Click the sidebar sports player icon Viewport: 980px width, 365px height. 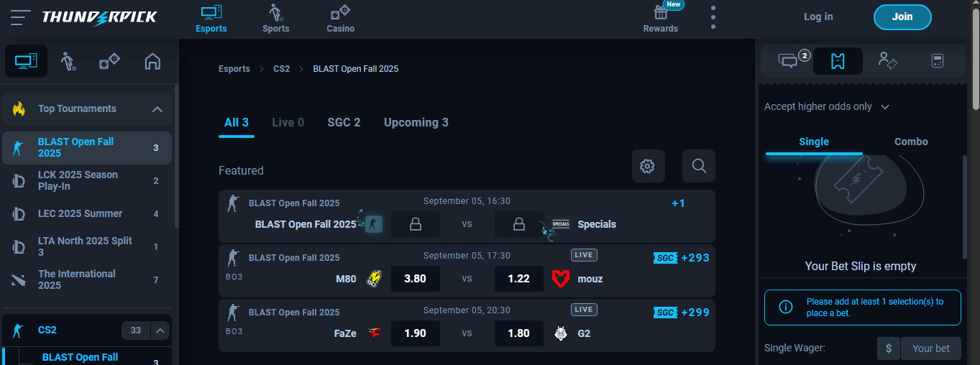[68, 61]
